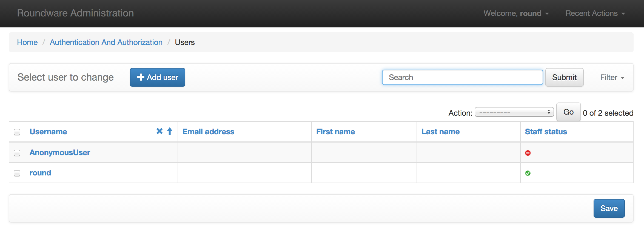Open the Action dropdown list
644x233 pixels.
click(x=514, y=112)
